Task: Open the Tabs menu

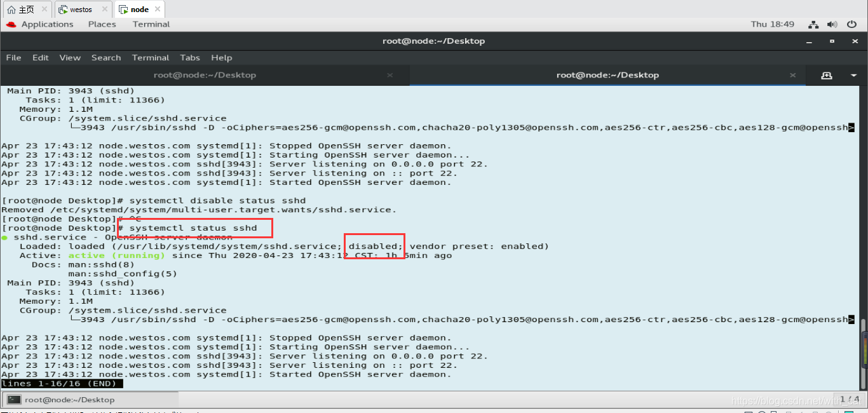Action: point(190,57)
